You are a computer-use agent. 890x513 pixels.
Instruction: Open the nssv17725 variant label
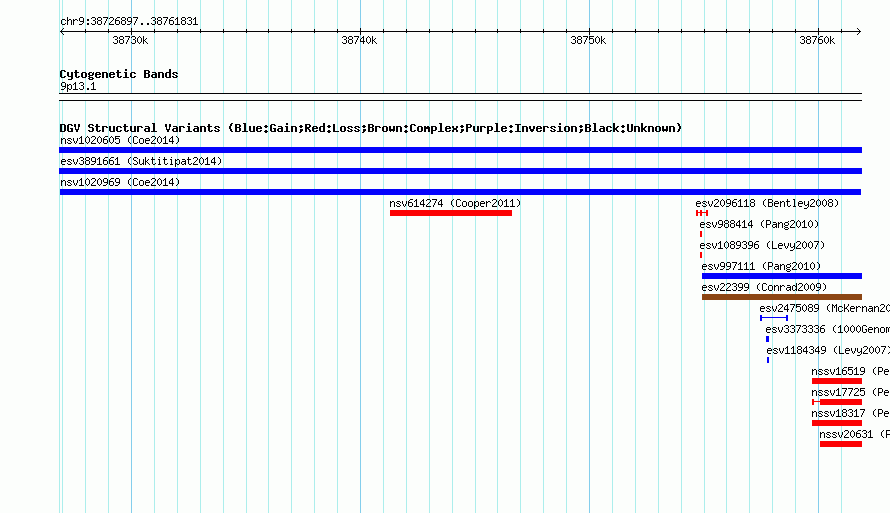point(850,392)
